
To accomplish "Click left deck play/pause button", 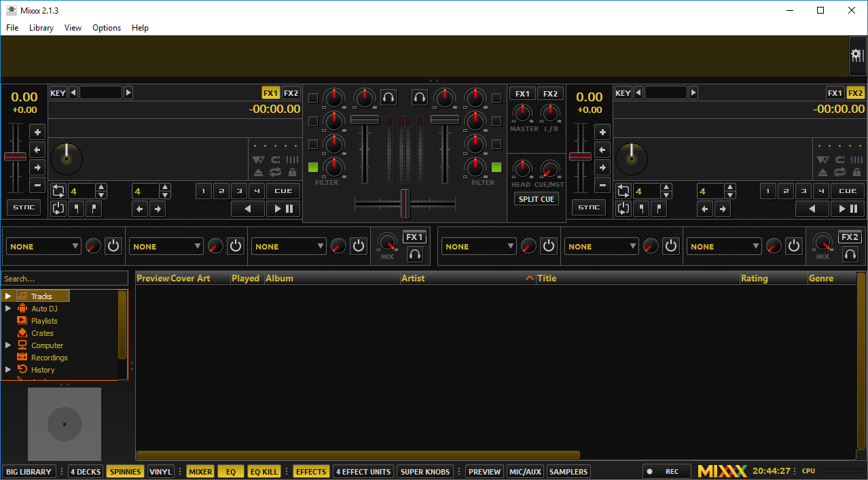I will (x=283, y=209).
